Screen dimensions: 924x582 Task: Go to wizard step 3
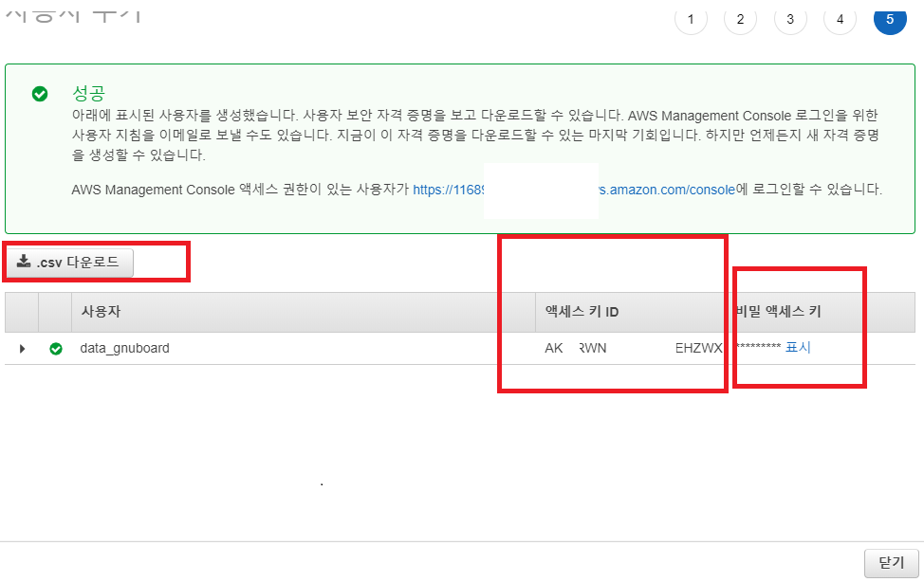(790, 19)
